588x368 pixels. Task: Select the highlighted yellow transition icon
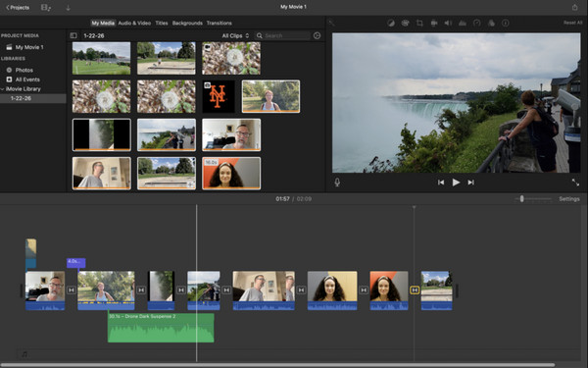click(x=415, y=289)
